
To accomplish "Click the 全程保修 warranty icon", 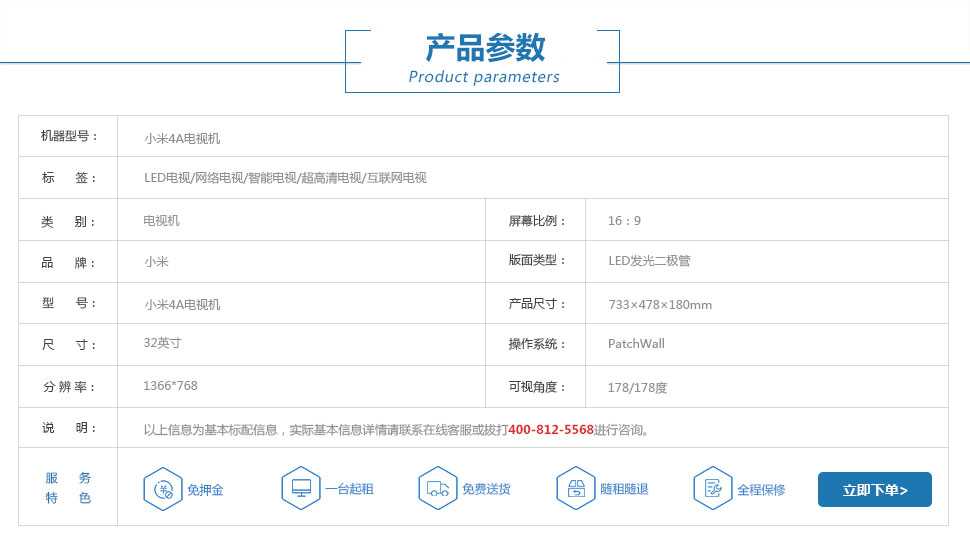I will click(x=713, y=488).
